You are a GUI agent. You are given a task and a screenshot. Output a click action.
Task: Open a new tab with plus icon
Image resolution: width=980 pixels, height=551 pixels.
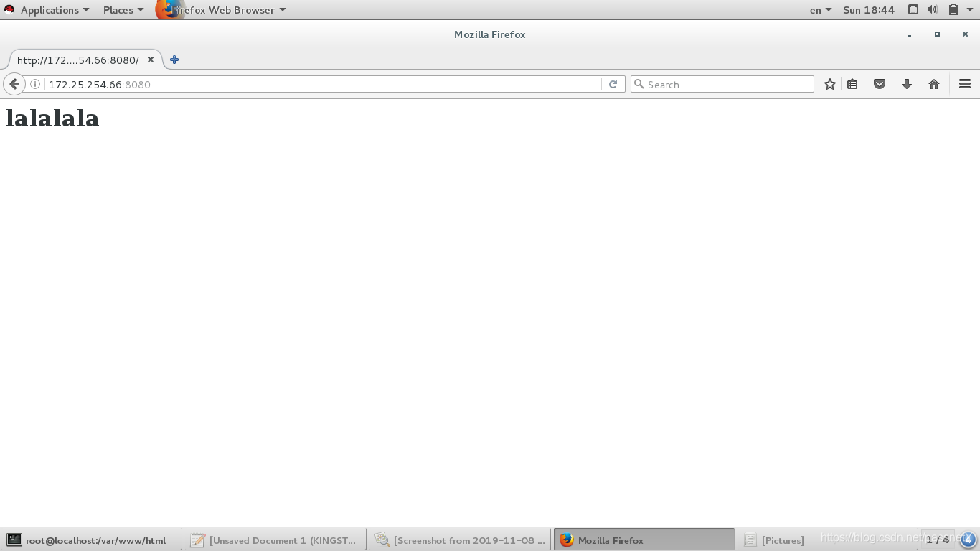click(174, 60)
